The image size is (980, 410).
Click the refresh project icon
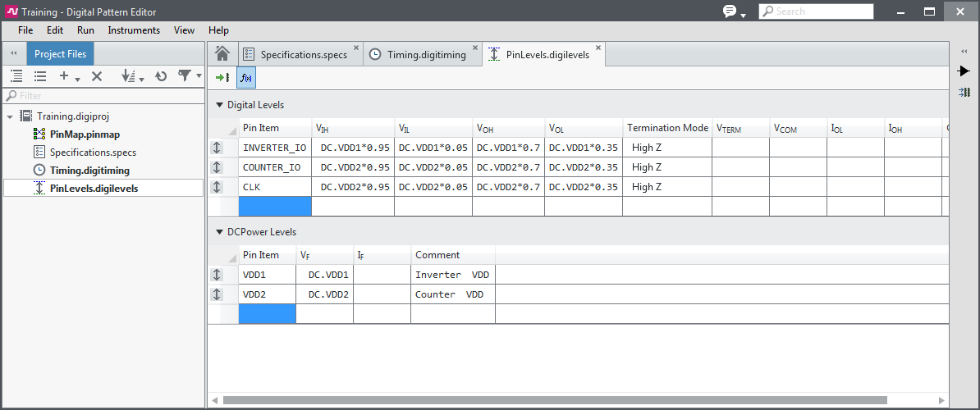point(161,76)
